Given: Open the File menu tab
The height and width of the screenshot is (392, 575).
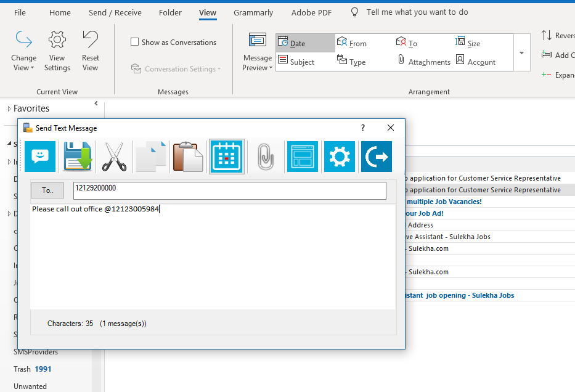Looking at the screenshot, I should [x=20, y=12].
